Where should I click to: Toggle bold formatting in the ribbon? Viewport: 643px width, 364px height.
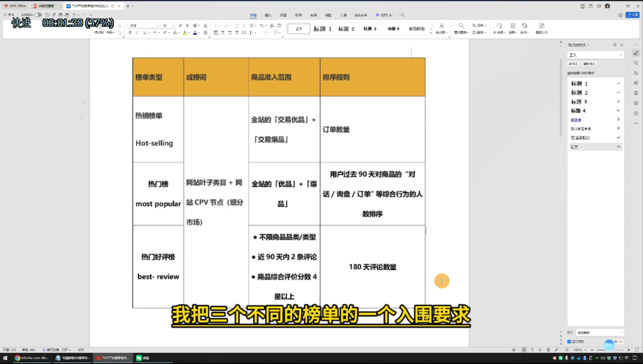point(130,33)
